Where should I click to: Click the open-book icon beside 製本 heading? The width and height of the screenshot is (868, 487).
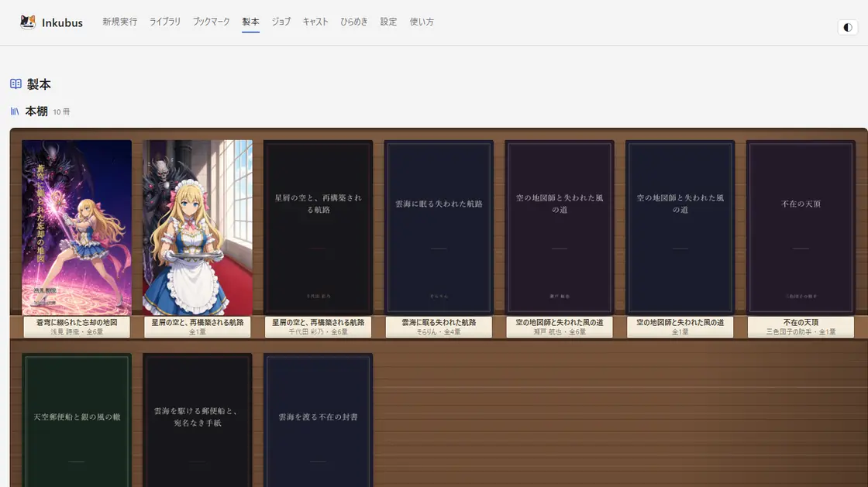(15, 84)
